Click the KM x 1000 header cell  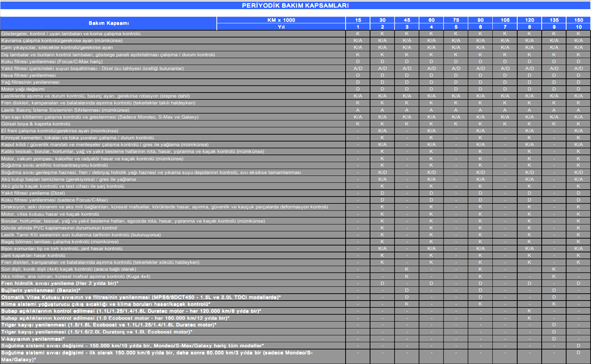[x=281, y=20]
